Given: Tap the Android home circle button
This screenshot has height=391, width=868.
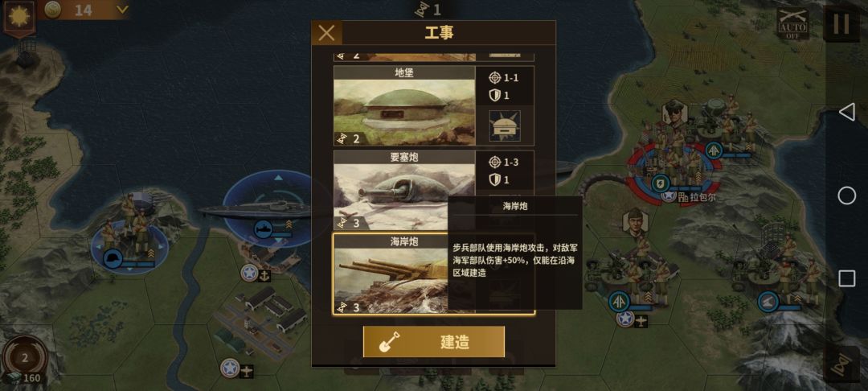Looking at the screenshot, I should tap(846, 195).
